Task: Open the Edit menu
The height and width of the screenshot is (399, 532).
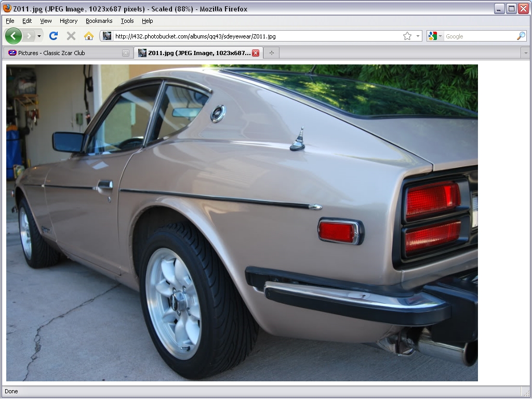Action: coord(27,21)
